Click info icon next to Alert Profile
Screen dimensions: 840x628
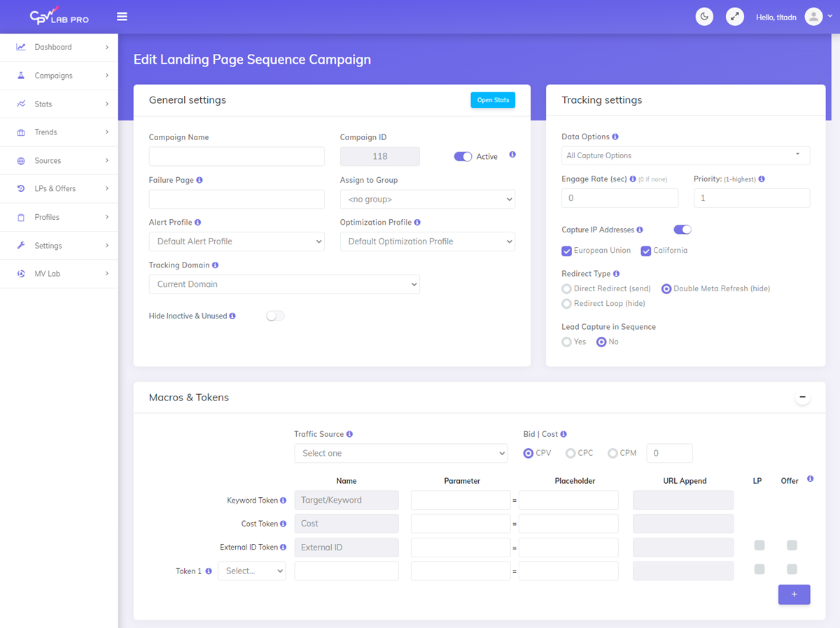197,222
